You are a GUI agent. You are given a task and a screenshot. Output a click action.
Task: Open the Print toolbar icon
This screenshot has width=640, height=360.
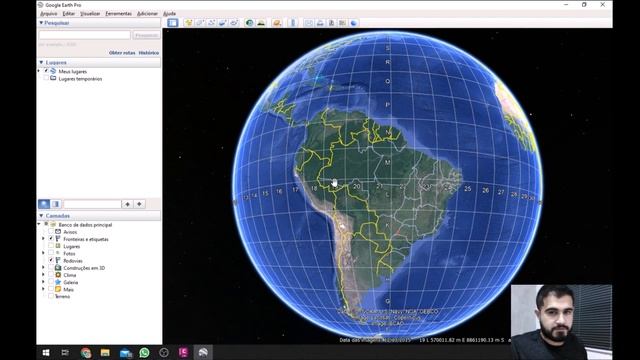pyautogui.click(x=320, y=23)
